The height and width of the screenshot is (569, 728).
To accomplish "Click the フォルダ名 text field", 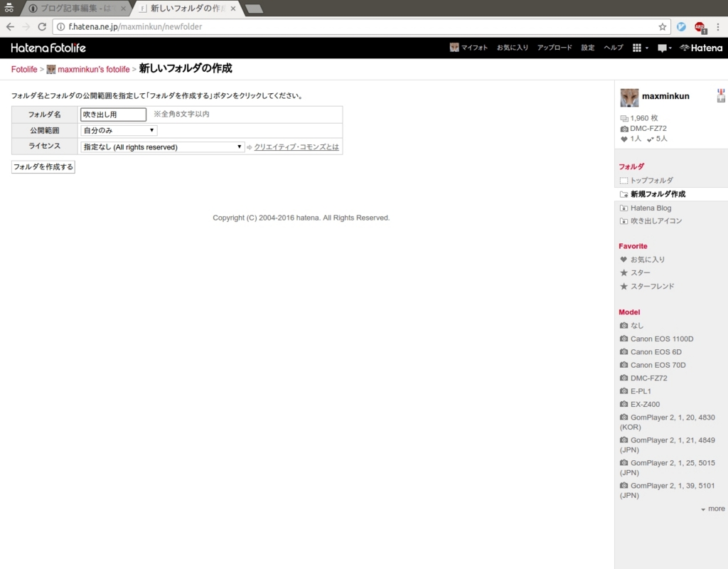I will point(113,115).
